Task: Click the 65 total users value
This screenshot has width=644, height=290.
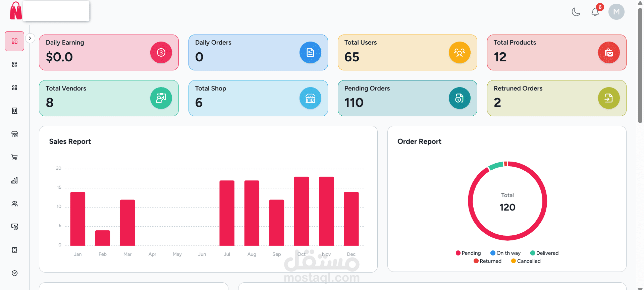Action: [x=352, y=57]
